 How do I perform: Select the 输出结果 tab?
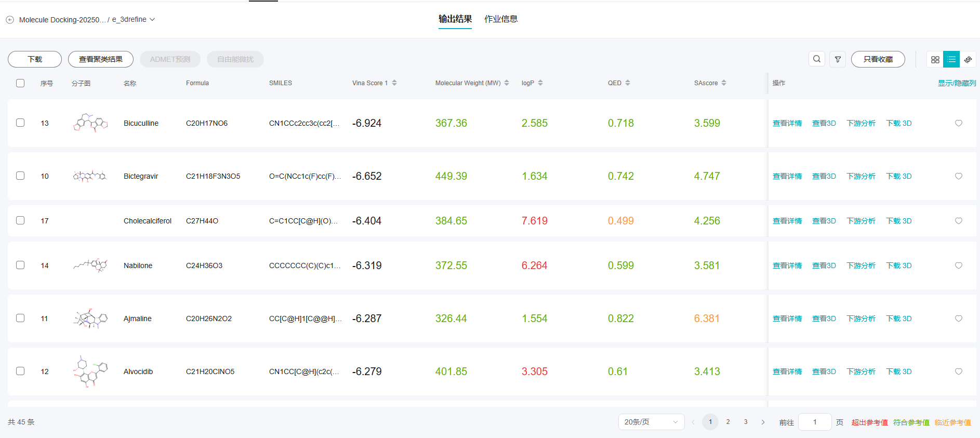pos(455,19)
